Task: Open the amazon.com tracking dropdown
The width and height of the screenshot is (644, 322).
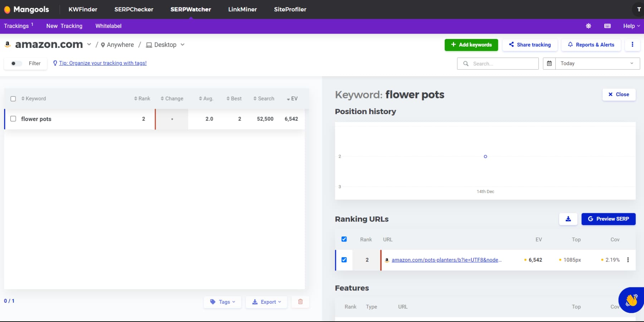Action: coord(89,44)
